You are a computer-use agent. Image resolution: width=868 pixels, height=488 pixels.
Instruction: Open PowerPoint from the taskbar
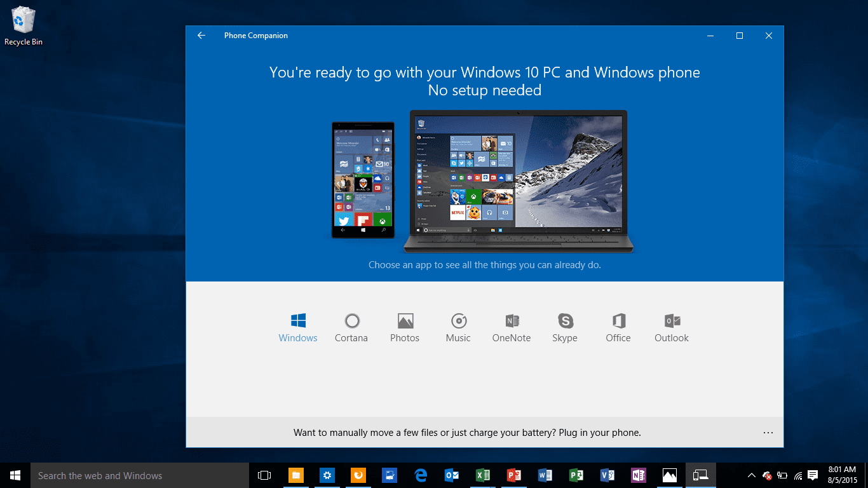click(514, 475)
